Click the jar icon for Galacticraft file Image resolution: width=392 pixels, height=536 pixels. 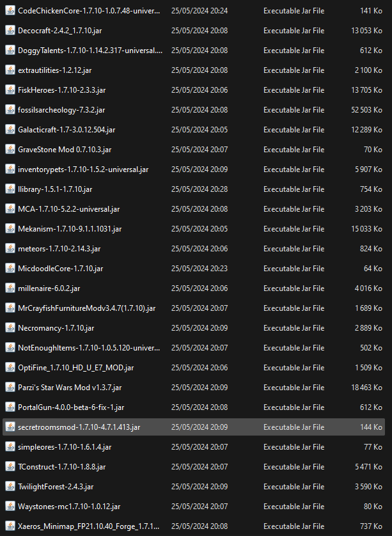(10, 130)
